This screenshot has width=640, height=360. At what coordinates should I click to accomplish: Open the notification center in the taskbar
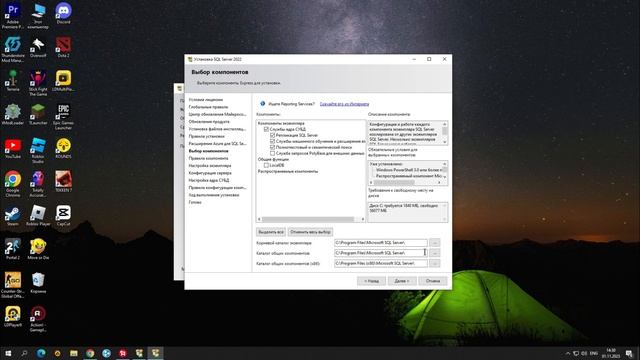click(x=629, y=353)
